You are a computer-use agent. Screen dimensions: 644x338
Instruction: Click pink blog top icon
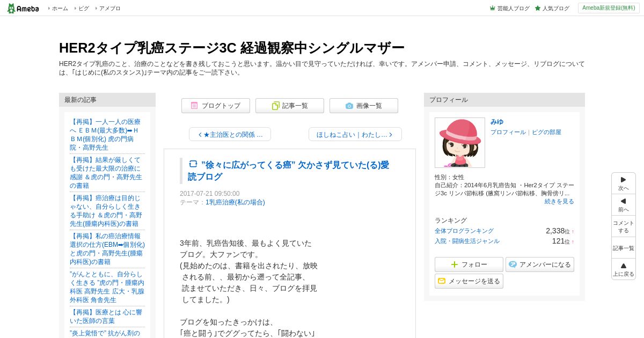194,106
